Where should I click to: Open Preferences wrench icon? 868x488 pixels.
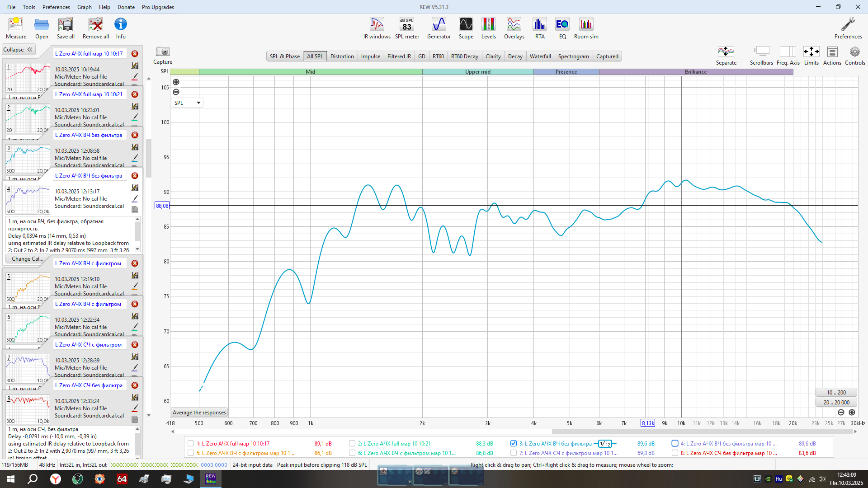[848, 28]
